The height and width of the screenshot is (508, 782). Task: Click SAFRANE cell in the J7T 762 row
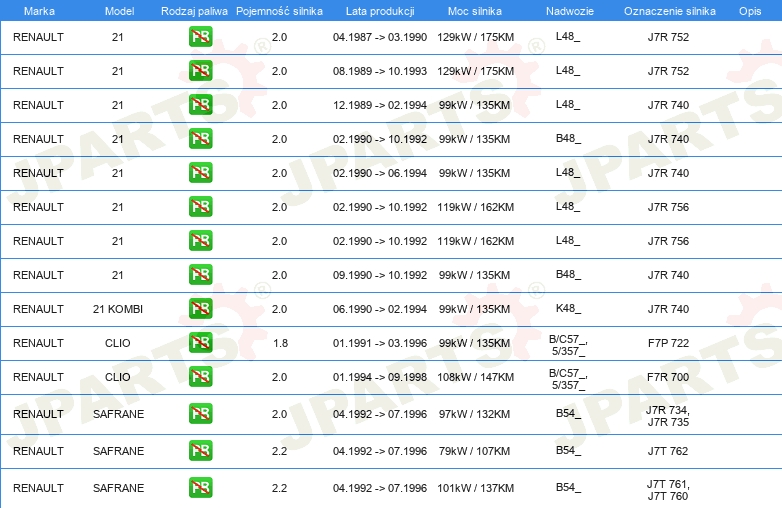(x=118, y=451)
